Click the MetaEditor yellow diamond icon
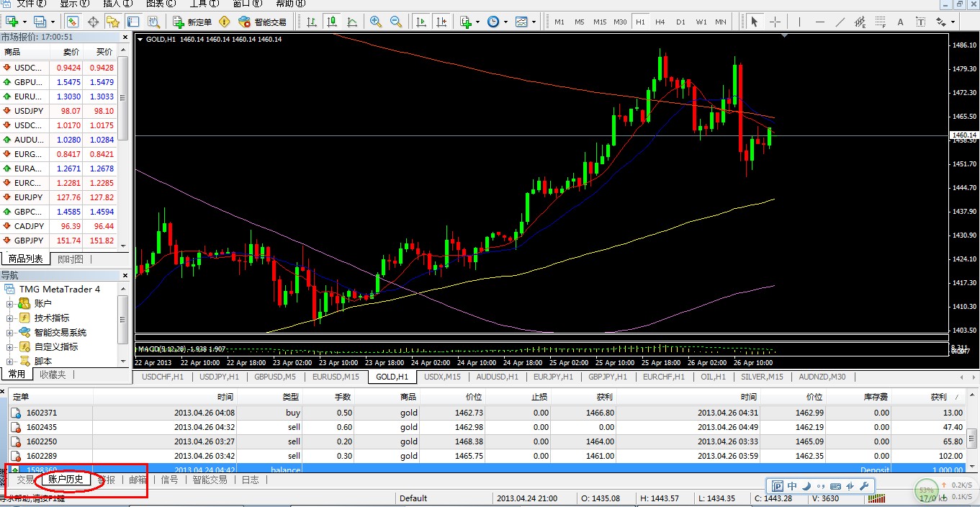The height and width of the screenshot is (507, 980). click(225, 22)
